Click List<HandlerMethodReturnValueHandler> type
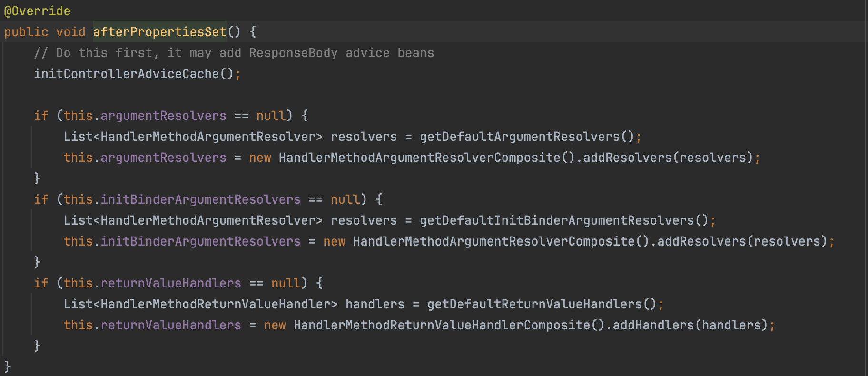 tap(200, 304)
